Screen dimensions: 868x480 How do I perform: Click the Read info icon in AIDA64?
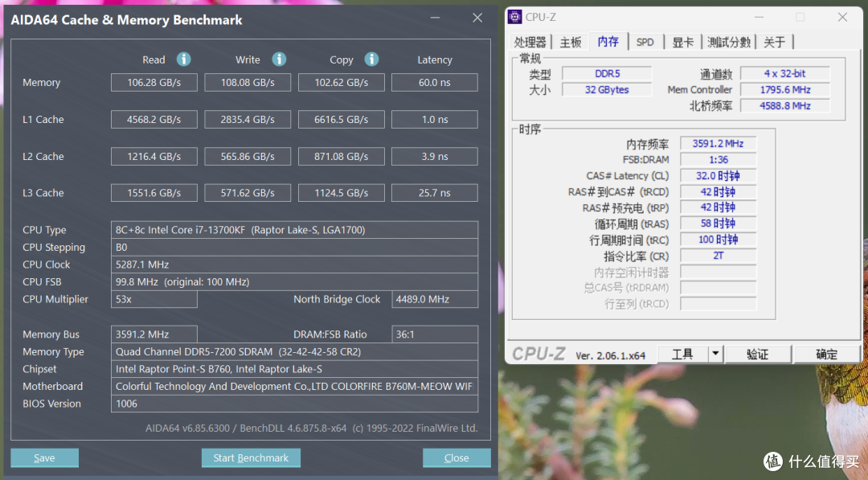pyautogui.click(x=184, y=59)
